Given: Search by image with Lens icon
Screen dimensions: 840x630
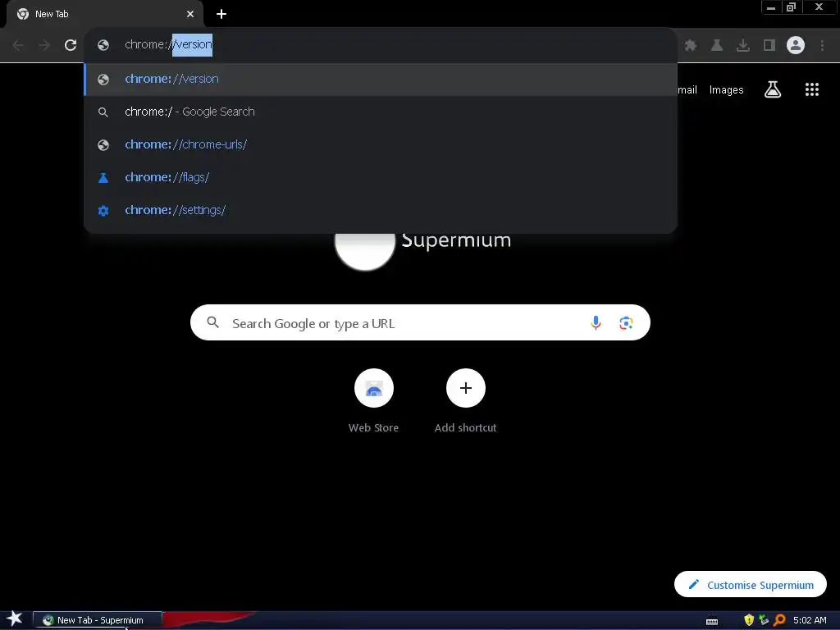Looking at the screenshot, I should (626, 323).
